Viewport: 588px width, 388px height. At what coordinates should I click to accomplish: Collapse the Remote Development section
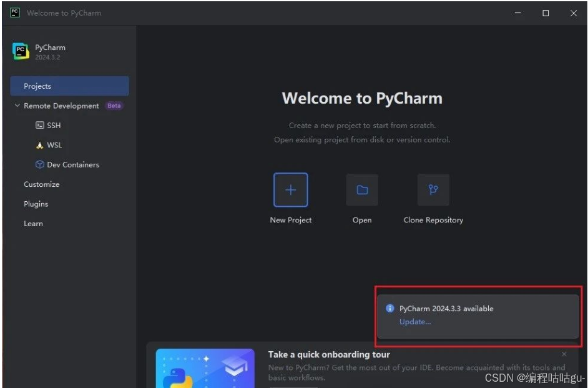point(17,106)
